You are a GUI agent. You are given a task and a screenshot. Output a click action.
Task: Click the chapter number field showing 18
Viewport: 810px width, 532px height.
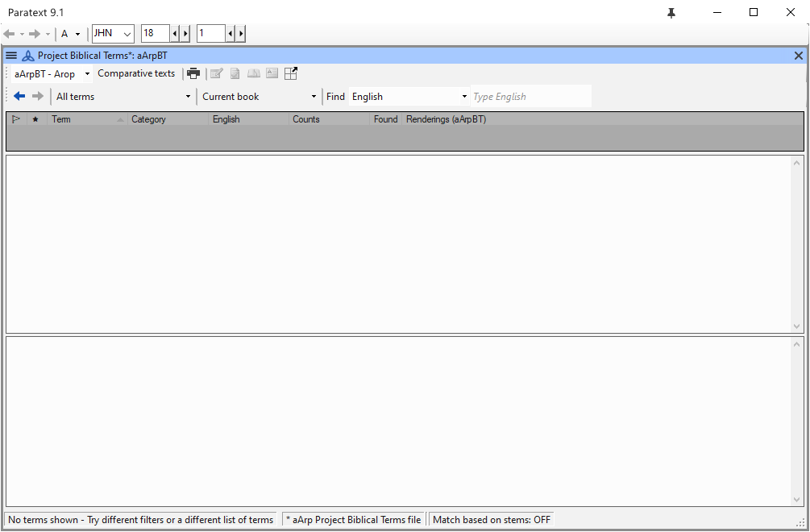click(156, 34)
